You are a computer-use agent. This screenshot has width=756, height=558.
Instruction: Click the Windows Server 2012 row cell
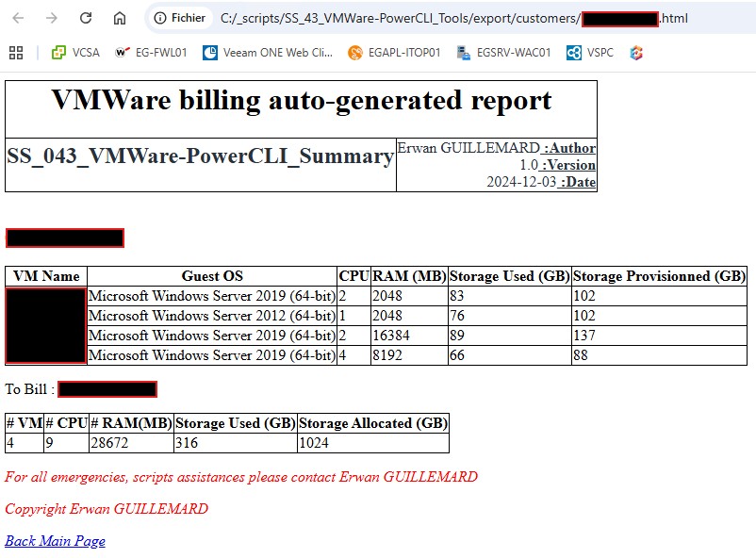[x=212, y=316]
